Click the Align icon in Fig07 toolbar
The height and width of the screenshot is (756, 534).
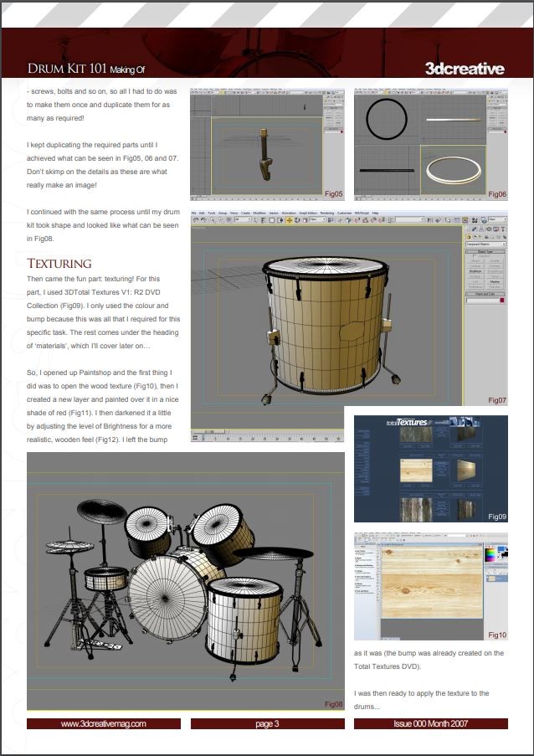pos(438,220)
